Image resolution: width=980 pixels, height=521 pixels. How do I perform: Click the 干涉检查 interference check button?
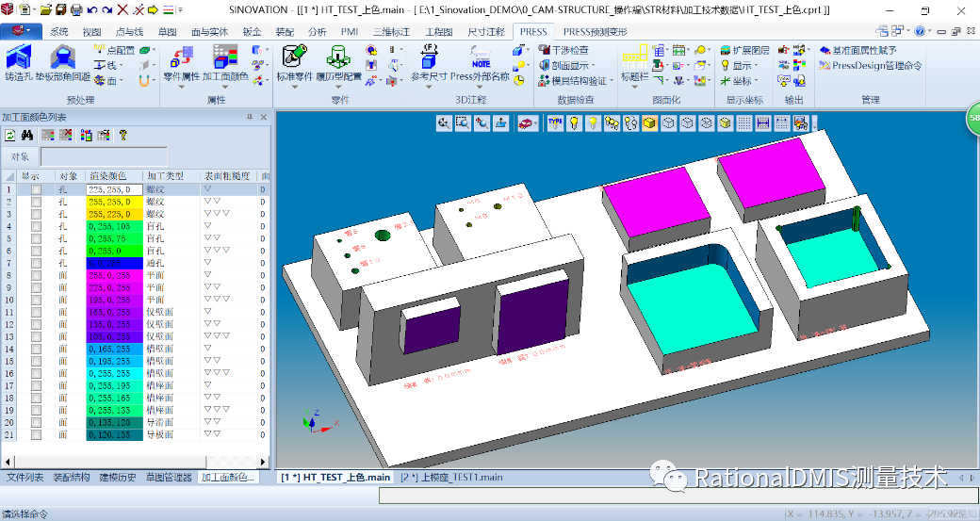coord(563,50)
